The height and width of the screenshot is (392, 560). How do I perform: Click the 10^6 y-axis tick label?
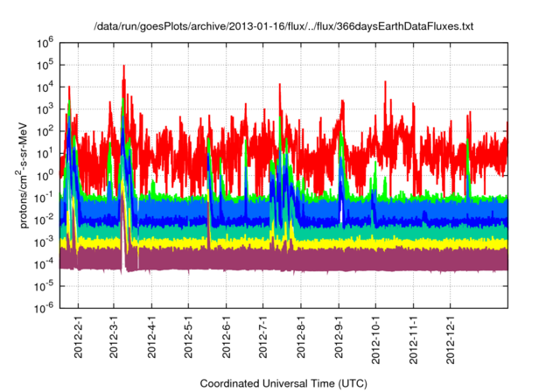[45, 43]
